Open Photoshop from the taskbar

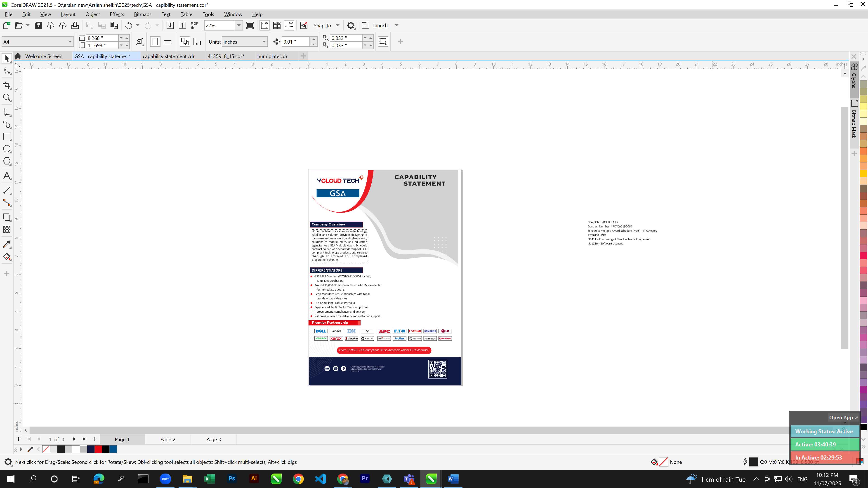coord(231,479)
